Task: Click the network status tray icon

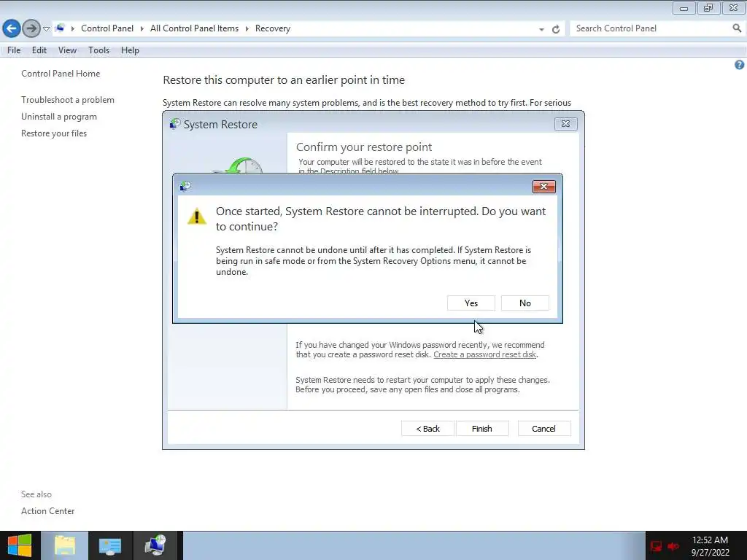Action: pyautogui.click(x=656, y=546)
